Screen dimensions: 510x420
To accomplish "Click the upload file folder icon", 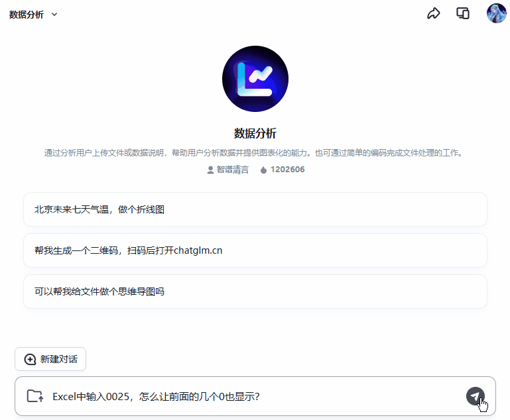I will tap(35, 396).
